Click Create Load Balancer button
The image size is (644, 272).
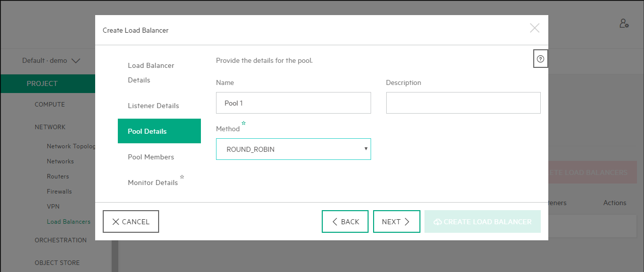[x=482, y=222]
